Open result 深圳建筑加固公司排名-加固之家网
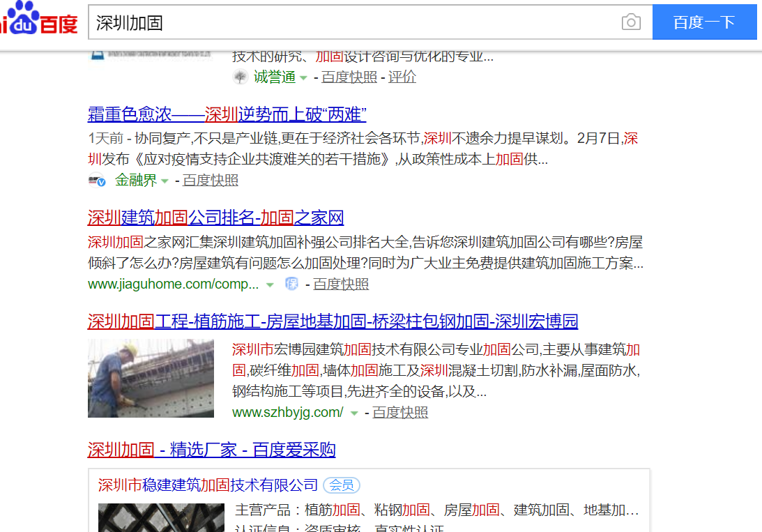 [x=215, y=218]
